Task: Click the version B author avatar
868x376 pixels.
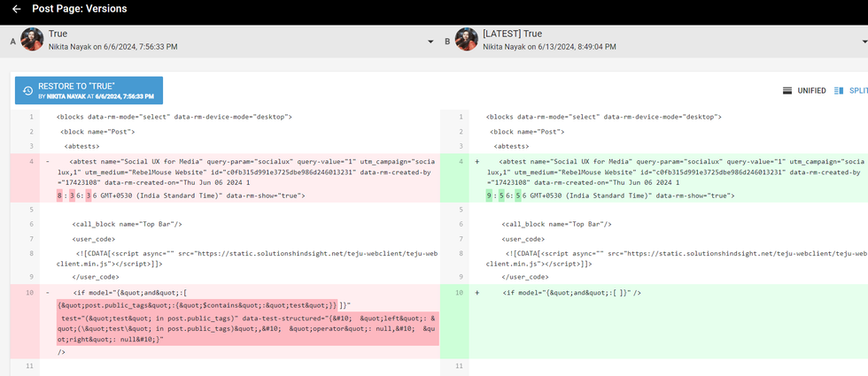Action: click(x=467, y=40)
